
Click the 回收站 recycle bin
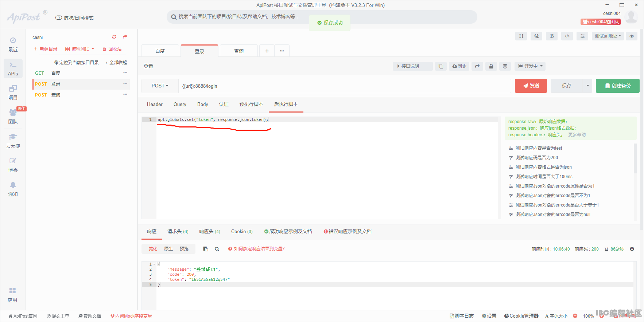coord(112,49)
